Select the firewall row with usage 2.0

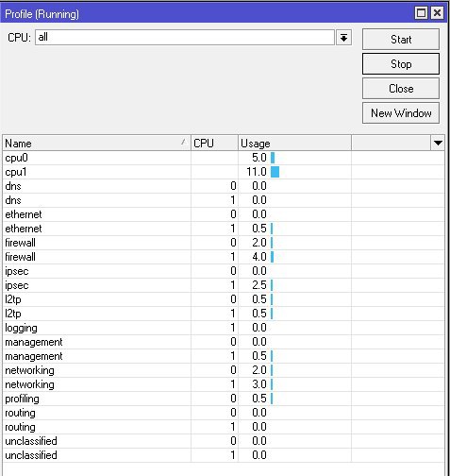click(x=224, y=243)
